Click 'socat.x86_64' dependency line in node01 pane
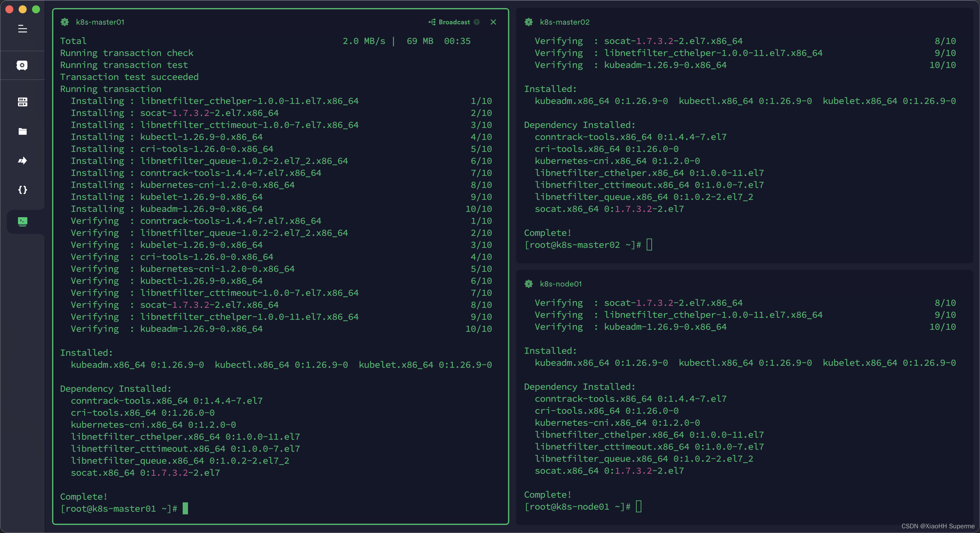The width and height of the screenshot is (980, 533). 609,471
